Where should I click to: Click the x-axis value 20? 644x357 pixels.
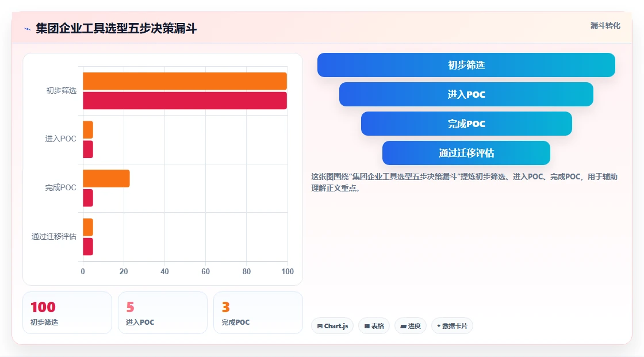click(x=124, y=271)
